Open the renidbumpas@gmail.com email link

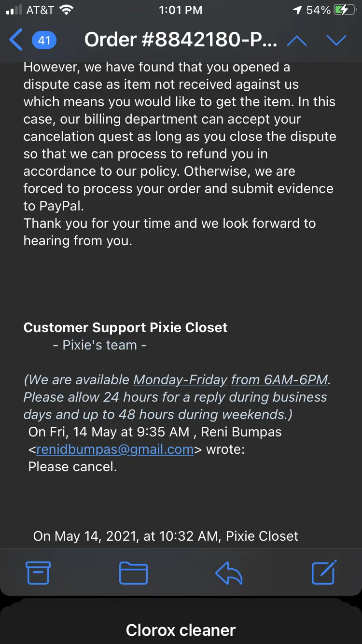coord(115,449)
